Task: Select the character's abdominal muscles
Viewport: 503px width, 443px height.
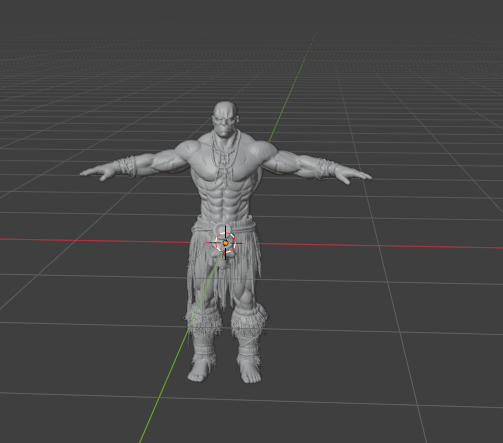Action: coord(225,200)
